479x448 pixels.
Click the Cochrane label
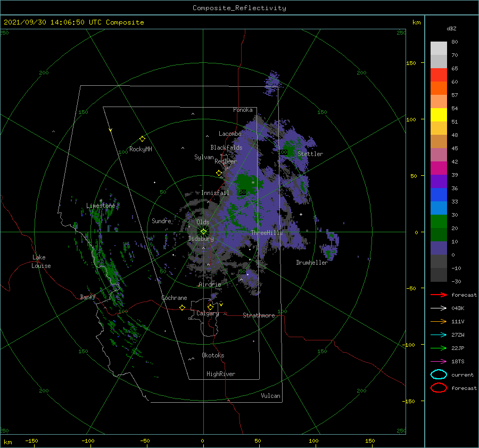coord(174,298)
